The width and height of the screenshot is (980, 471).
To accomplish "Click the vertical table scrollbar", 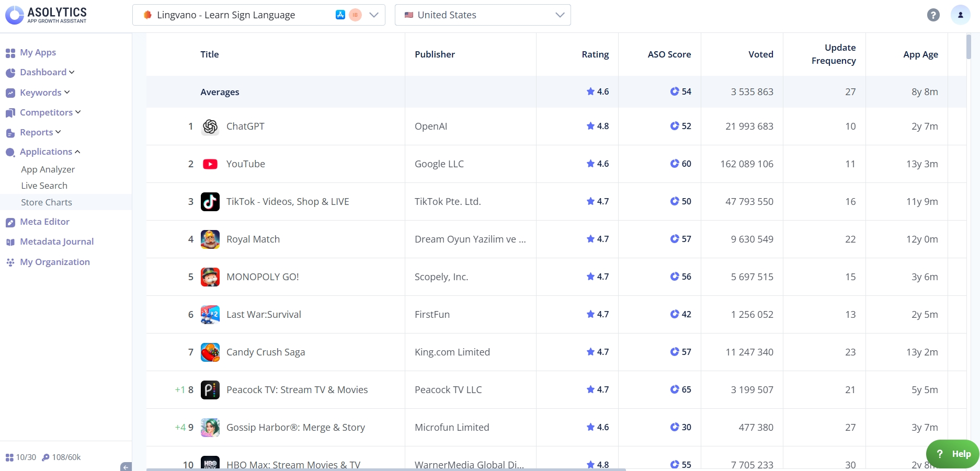I will [968, 47].
